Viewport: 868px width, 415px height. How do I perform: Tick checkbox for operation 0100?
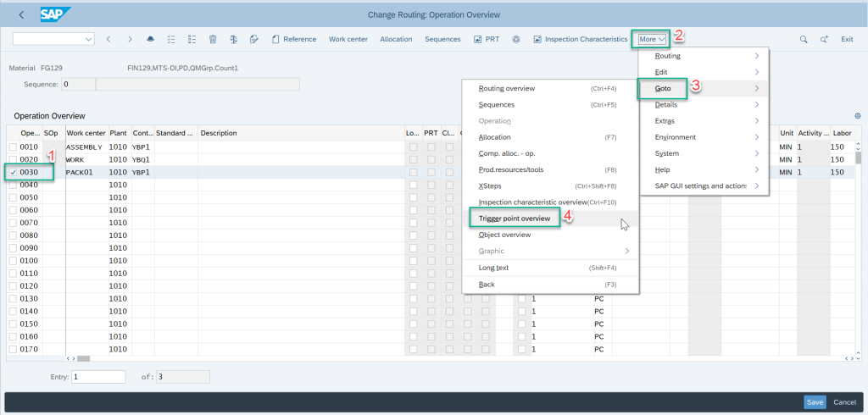point(13,261)
